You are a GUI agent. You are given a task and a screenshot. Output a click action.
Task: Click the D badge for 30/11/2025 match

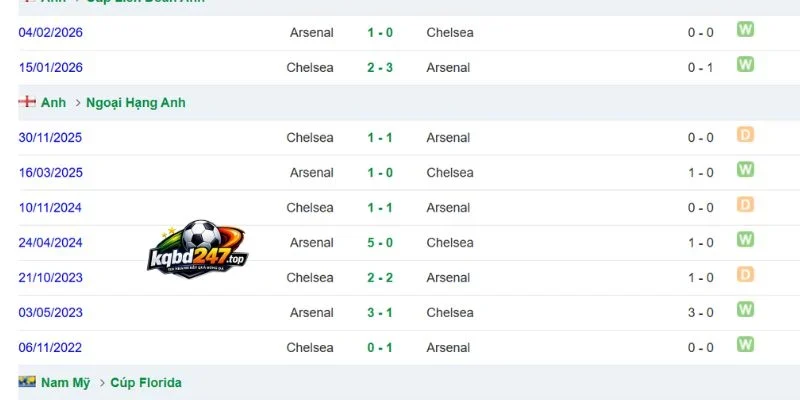[745, 134]
